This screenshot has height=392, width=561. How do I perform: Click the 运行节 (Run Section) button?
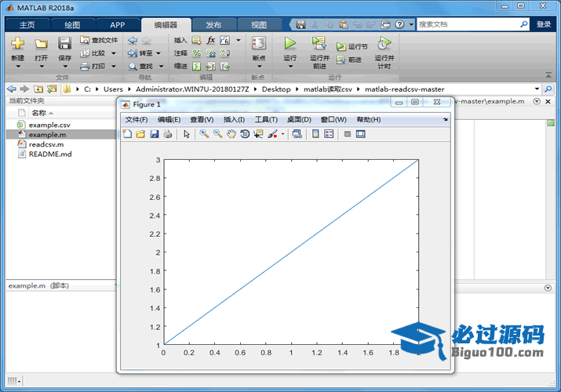(x=352, y=46)
